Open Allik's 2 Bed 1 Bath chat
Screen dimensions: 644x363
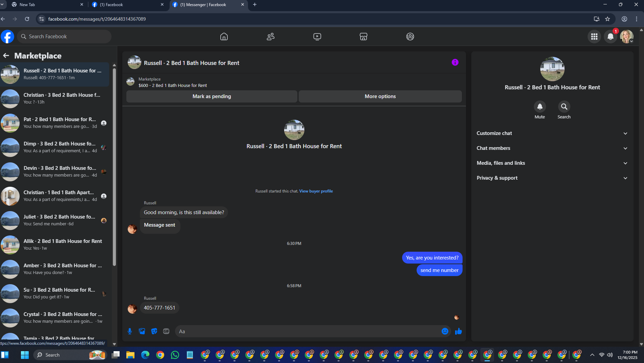(55, 245)
